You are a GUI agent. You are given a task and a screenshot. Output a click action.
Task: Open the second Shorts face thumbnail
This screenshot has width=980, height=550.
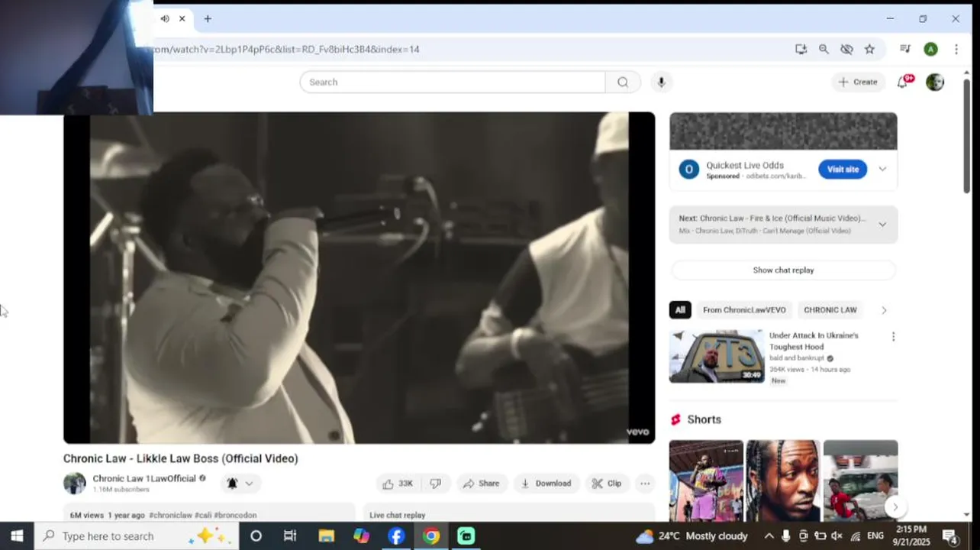783,480
